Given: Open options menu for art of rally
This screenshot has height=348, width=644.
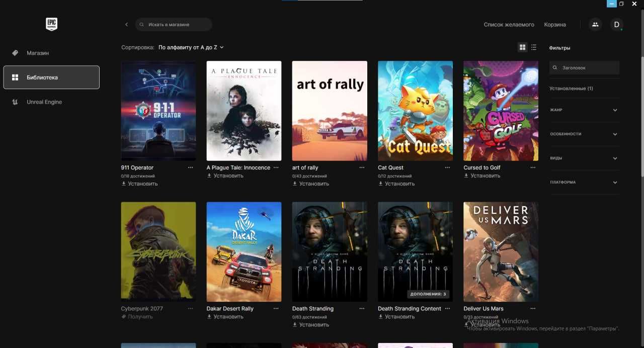Looking at the screenshot, I should click(362, 167).
